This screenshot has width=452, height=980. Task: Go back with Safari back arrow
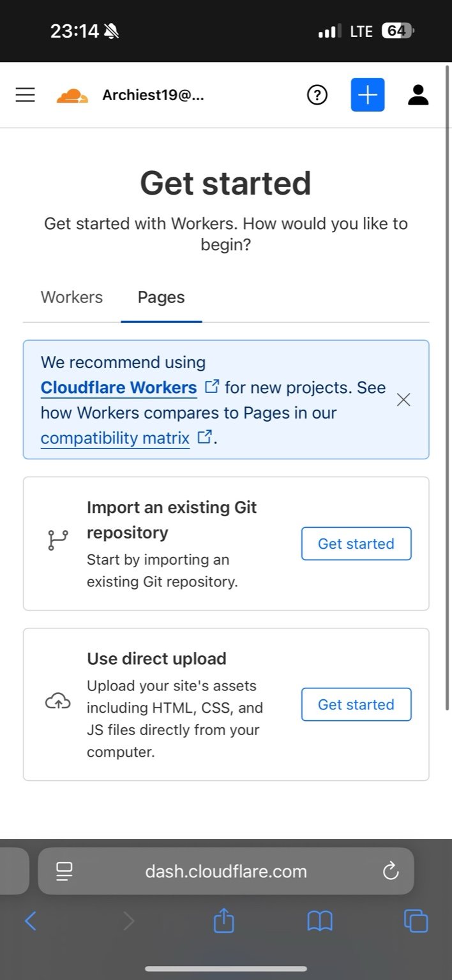point(30,921)
